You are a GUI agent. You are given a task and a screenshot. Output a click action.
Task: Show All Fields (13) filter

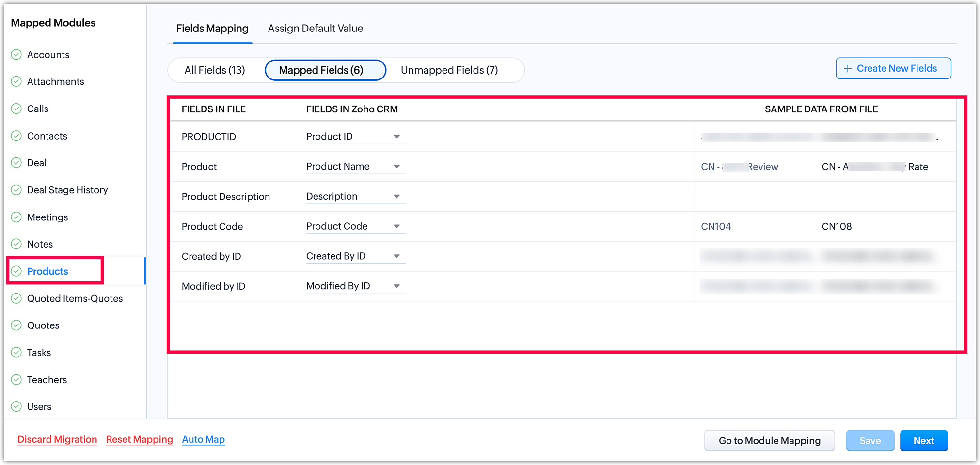pyautogui.click(x=215, y=70)
